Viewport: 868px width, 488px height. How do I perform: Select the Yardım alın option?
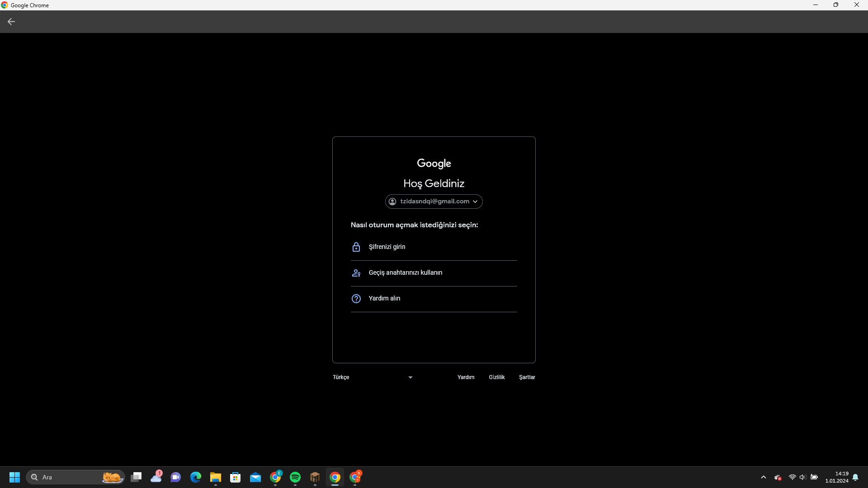tap(384, 299)
